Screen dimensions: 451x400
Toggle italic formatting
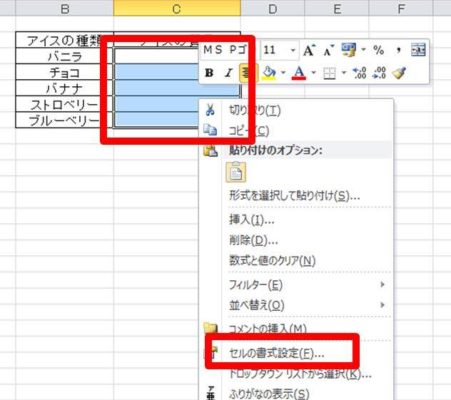[x=228, y=73]
